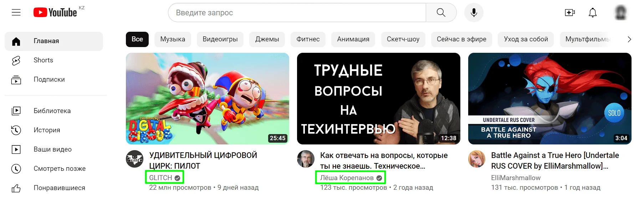Screen dimensions: 644x204
Task: Click the Shorts icon in the sidebar
Action: (16, 61)
